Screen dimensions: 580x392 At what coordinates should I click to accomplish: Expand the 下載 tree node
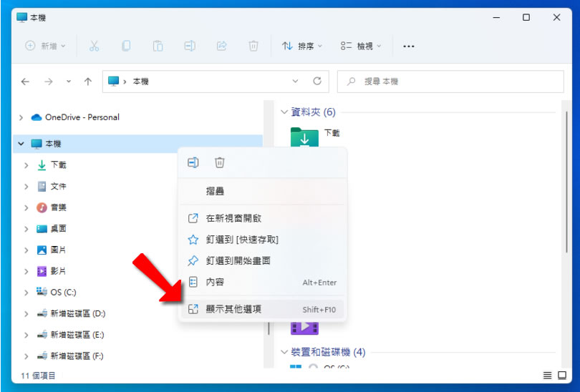[26, 165]
